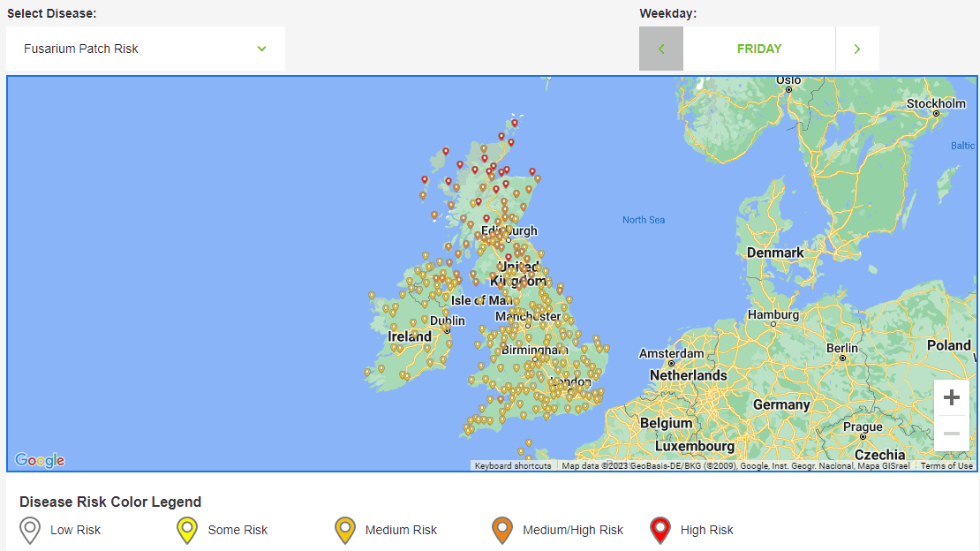Zoom in on the map
The height and width of the screenshot is (551, 980).
pyautogui.click(x=952, y=397)
